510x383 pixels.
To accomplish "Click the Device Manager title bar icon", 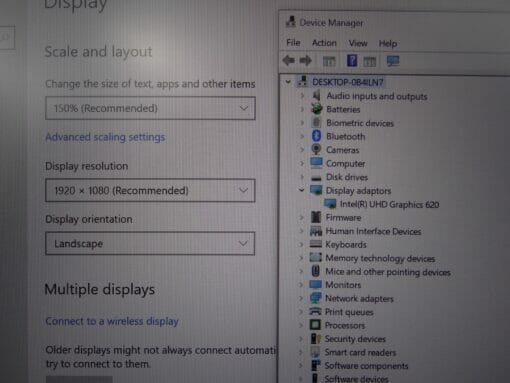I will (291, 22).
